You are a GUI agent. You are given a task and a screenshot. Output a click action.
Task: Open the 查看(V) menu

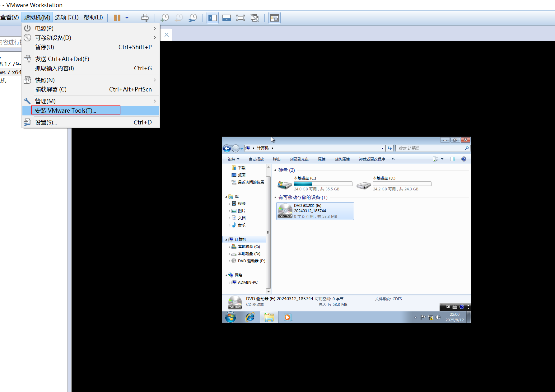pyautogui.click(x=10, y=17)
